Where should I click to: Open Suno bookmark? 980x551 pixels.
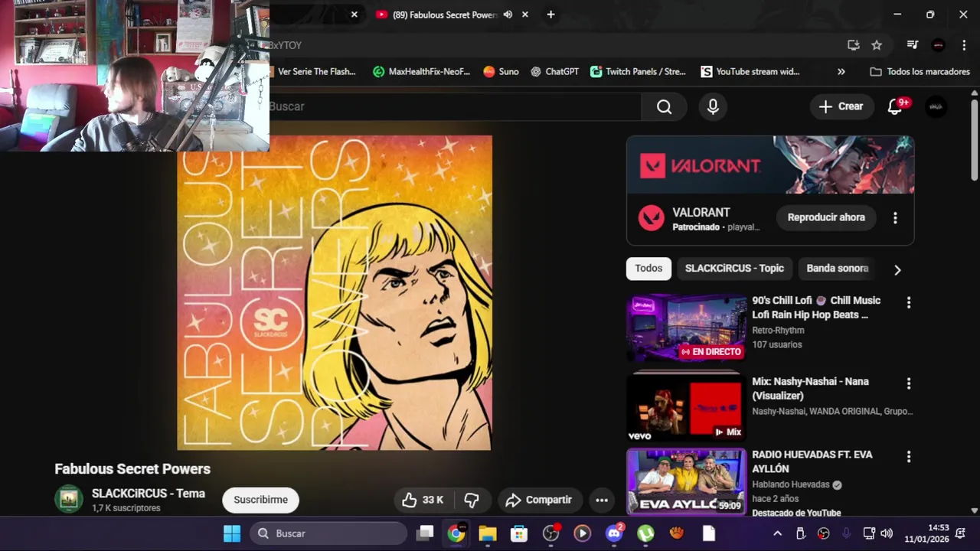[501, 72]
